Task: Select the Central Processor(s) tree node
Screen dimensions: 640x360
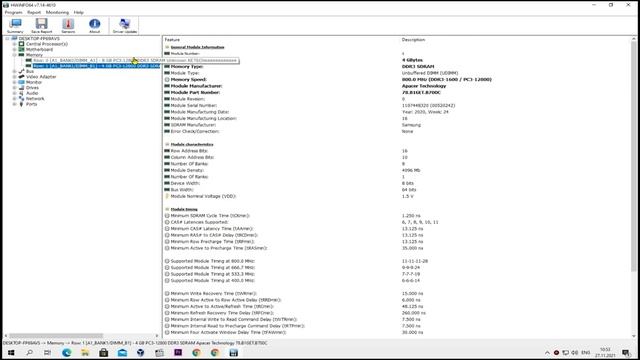Action: click(x=47, y=44)
